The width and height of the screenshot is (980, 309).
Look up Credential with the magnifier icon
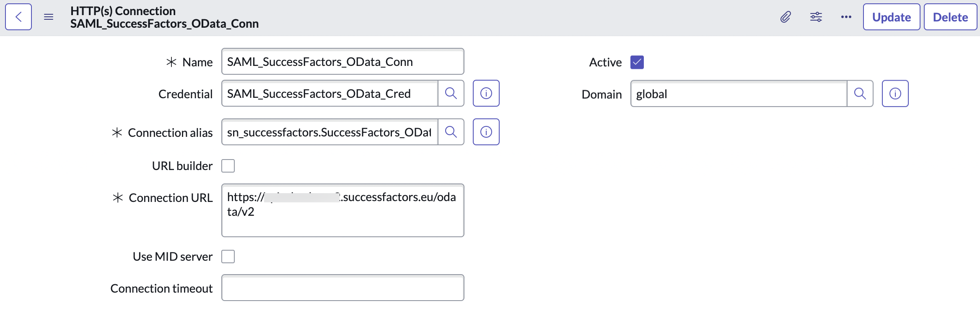coord(451,93)
